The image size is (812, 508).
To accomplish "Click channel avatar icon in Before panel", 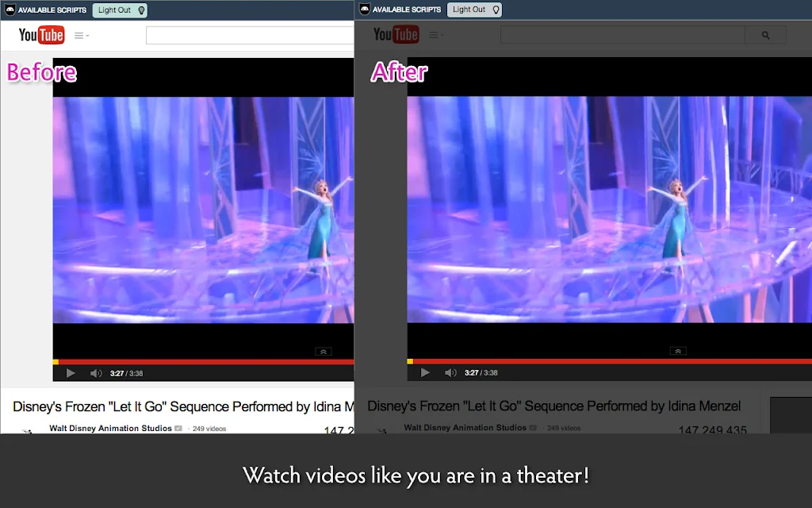I will (x=28, y=430).
